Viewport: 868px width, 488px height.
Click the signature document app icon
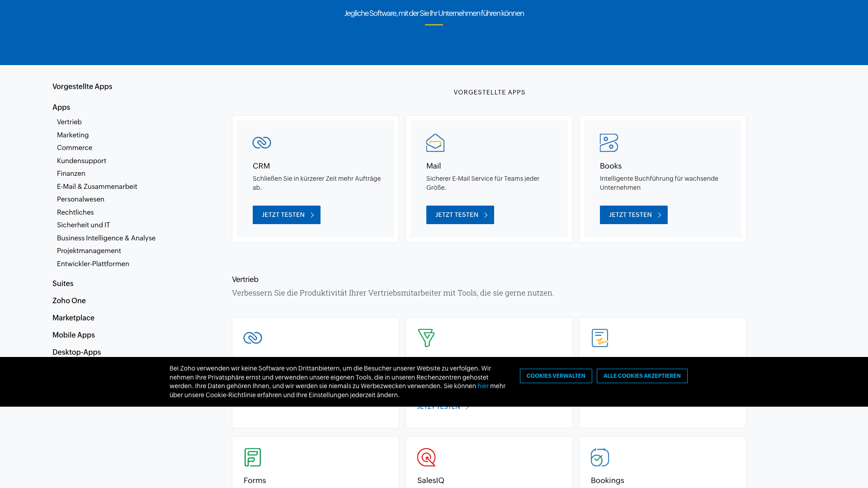click(600, 338)
